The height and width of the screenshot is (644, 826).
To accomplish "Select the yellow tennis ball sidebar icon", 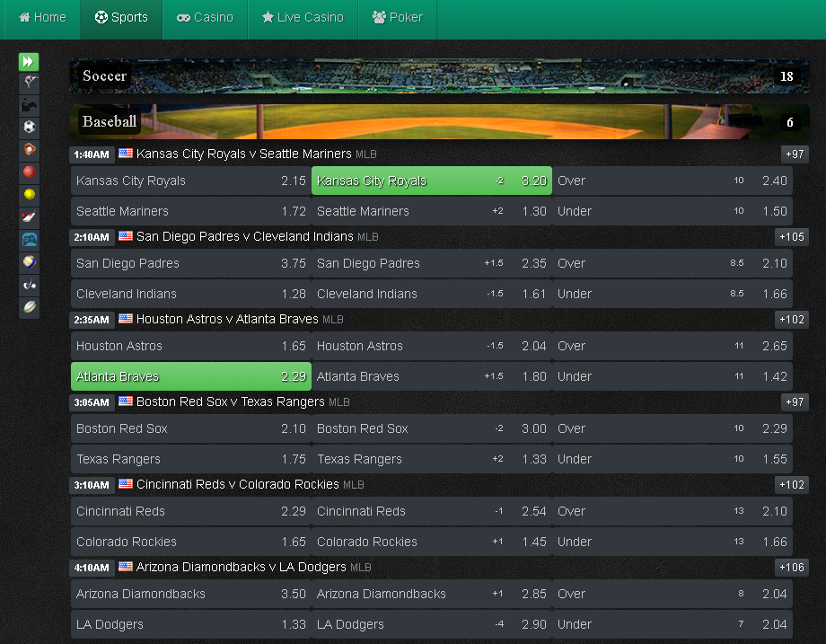I will [29, 195].
